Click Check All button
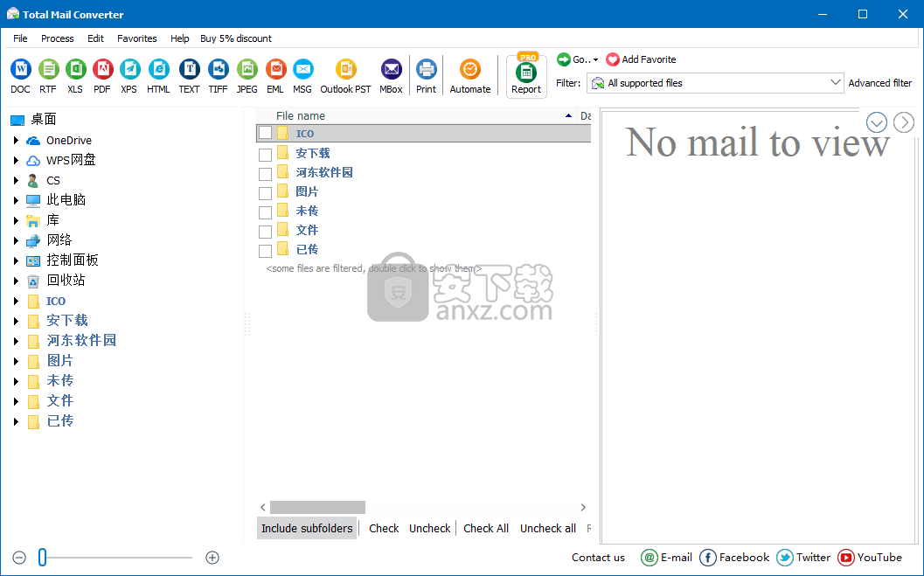 485,528
